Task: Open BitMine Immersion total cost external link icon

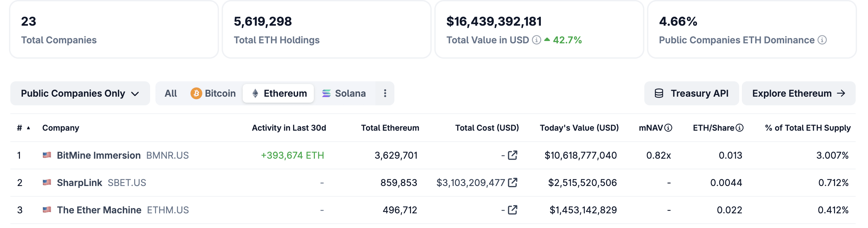Action: [513, 155]
